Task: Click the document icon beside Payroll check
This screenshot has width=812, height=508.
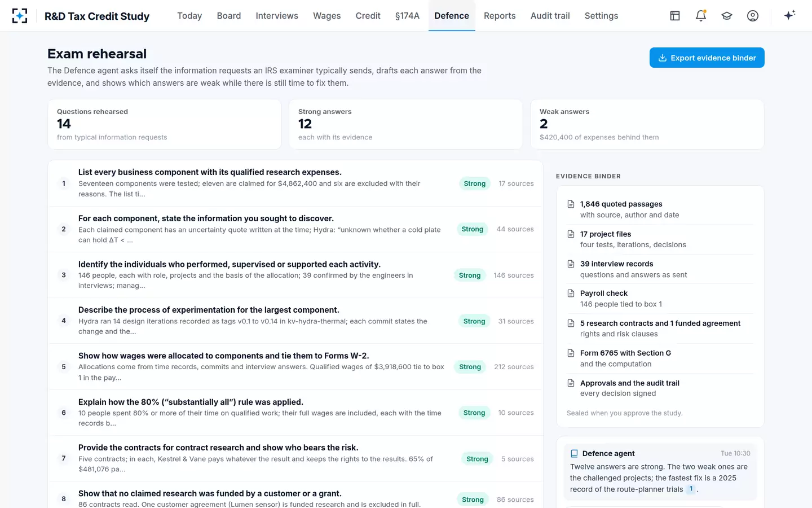Action: tap(571, 294)
